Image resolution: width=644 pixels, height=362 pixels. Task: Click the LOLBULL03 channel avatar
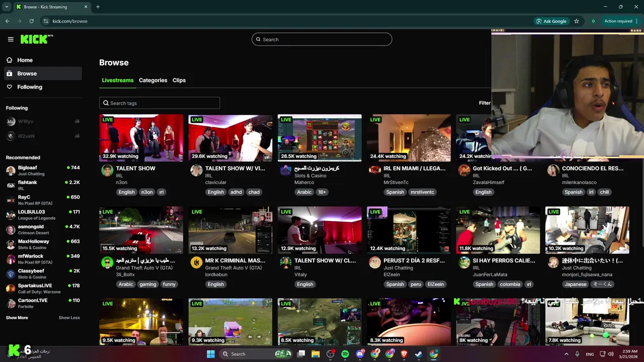[x=11, y=215]
